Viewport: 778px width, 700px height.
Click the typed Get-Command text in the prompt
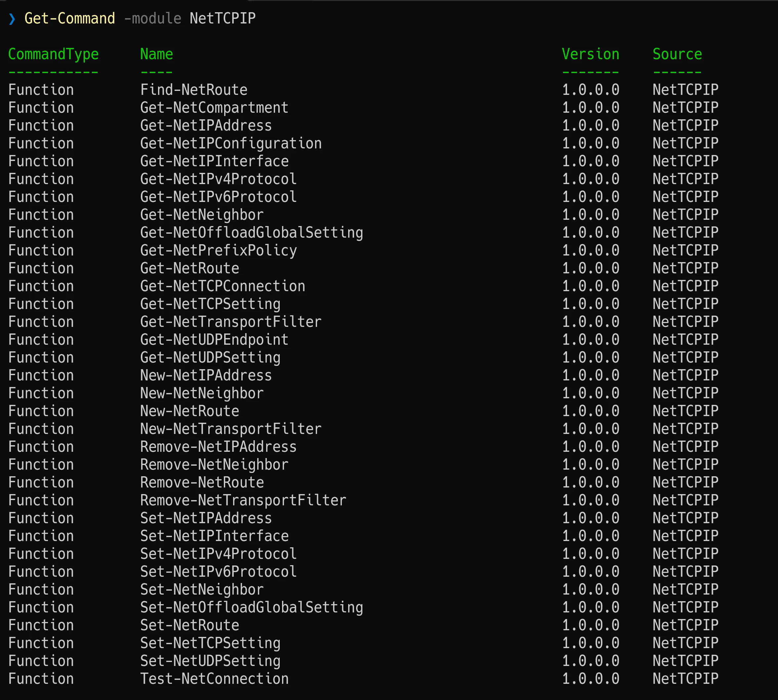[70, 19]
